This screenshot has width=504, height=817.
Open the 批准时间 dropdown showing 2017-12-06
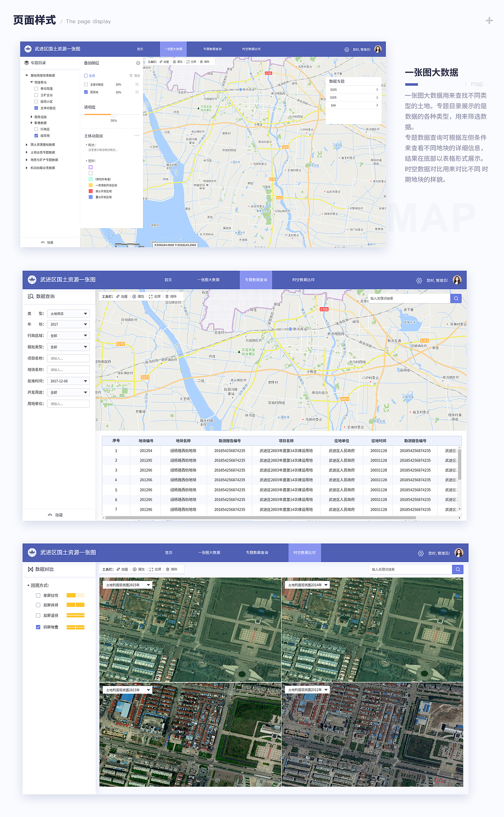[x=69, y=381]
